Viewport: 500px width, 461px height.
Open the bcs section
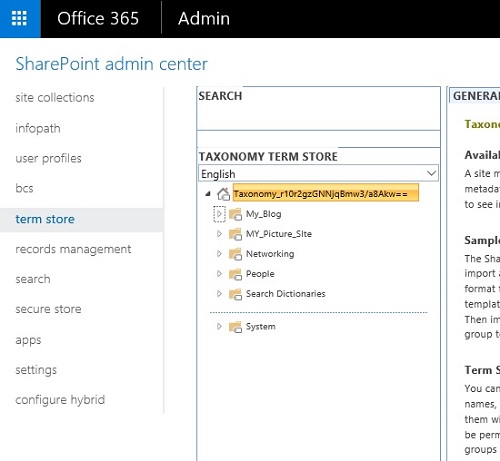click(x=24, y=188)
